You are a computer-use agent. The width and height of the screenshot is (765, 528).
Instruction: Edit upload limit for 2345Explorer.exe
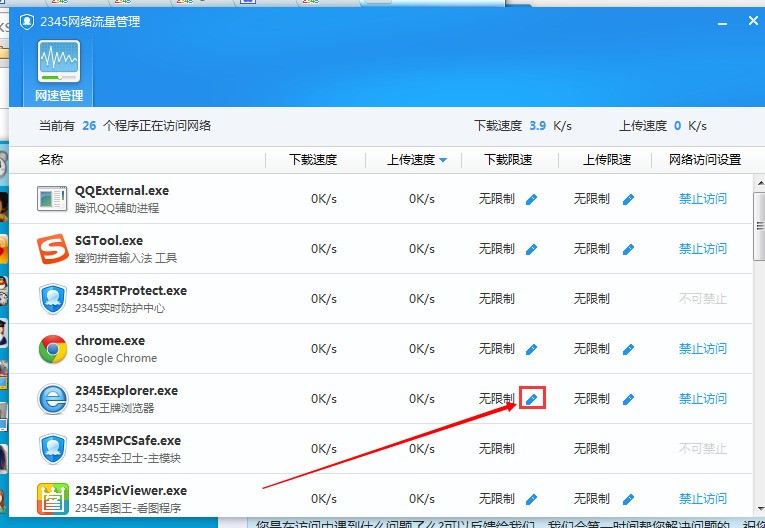628,399
